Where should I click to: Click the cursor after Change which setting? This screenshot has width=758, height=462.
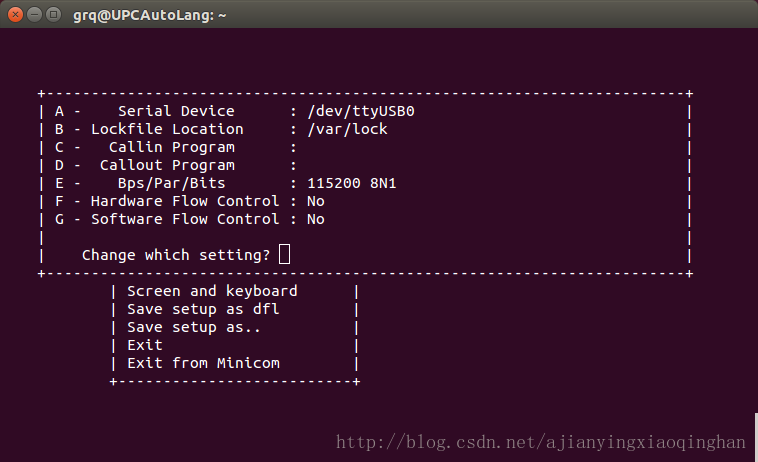pyautogui.click(x=284, y=255)
